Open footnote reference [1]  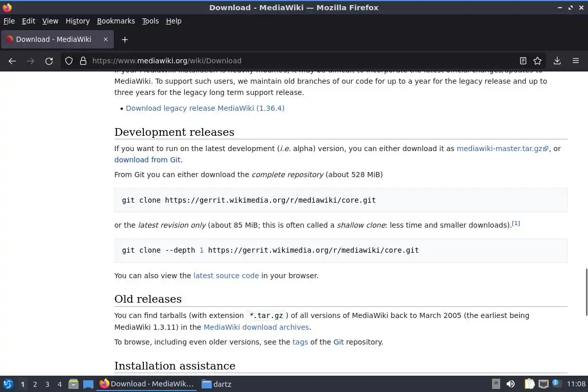[516, 223]
